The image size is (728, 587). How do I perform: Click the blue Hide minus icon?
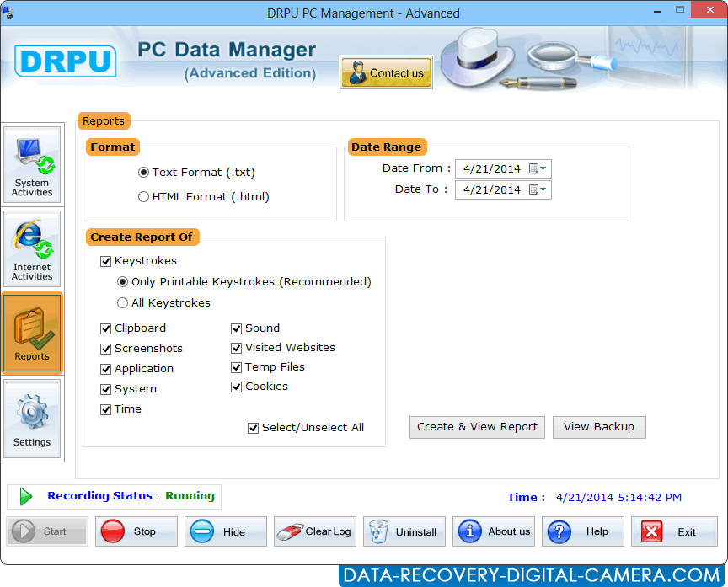(x=202, y=531)
